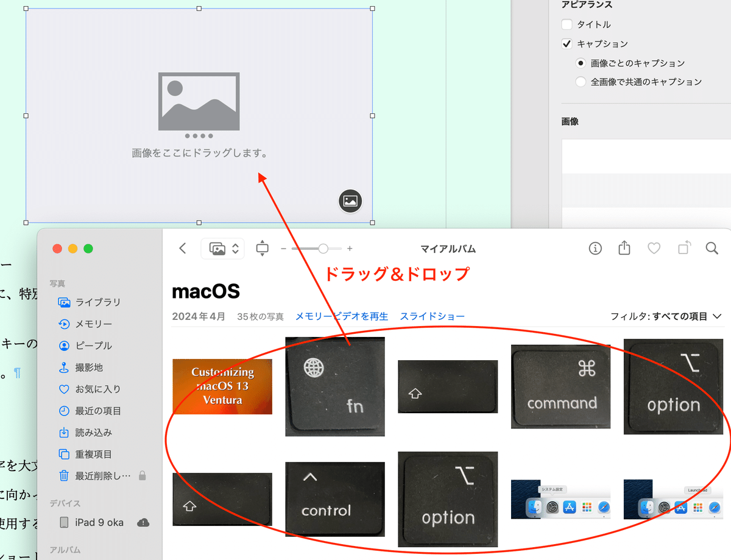Click the gallery page dots indicator
The height and width of the screenshot is (560, 731).
click(x=199, y=135)
